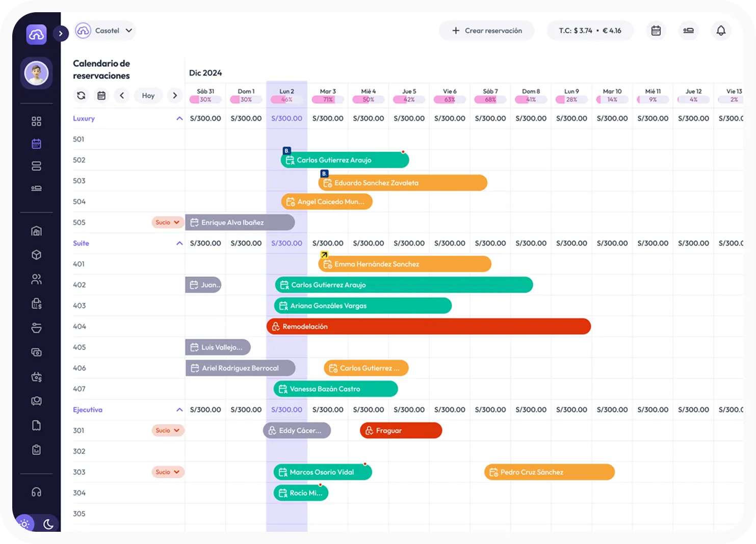Viewport: 756px width, 544px height.
Task: Click the Mar 3 occupancy bar 71%
Action: [328, 99]
